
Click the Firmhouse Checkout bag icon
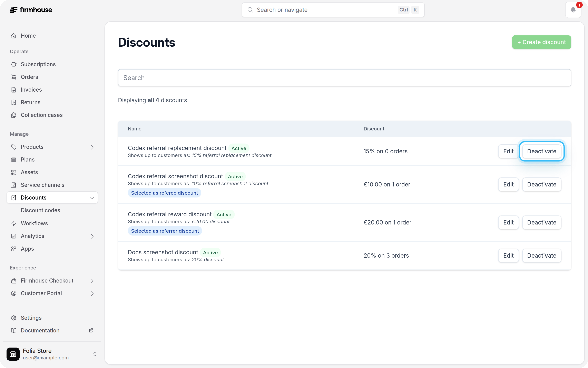tap(14, 281)
